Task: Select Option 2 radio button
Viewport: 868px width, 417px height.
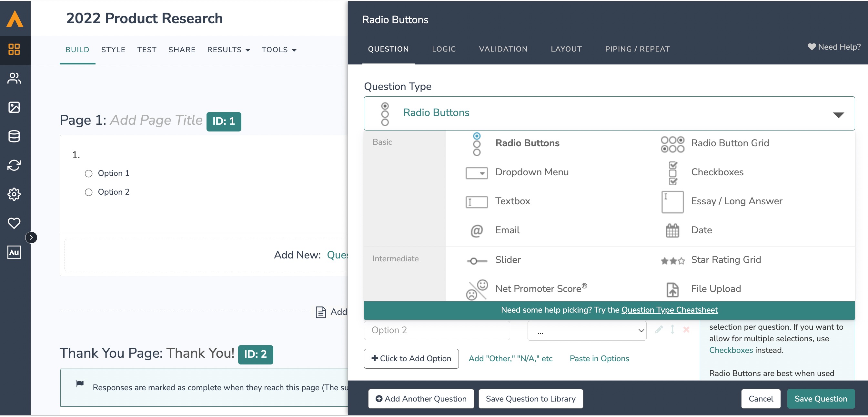Action: pos(89,192)
